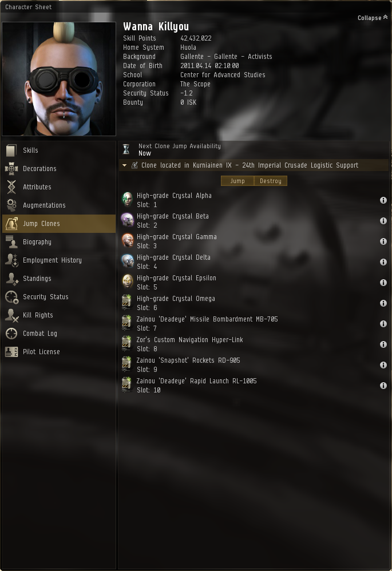Open the Combat Log crosshair icon
Viewport: 392px width, 571px height.
(11, 333)
